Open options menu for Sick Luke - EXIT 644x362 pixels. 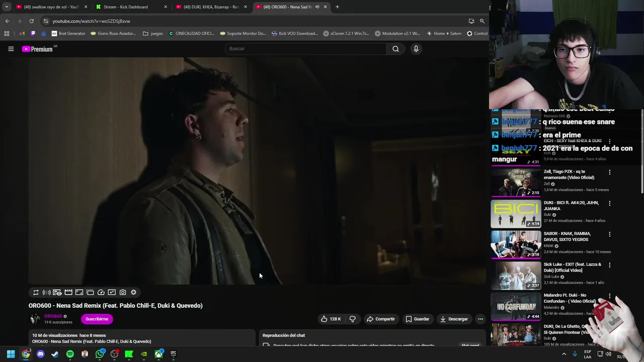coord(610,265)
